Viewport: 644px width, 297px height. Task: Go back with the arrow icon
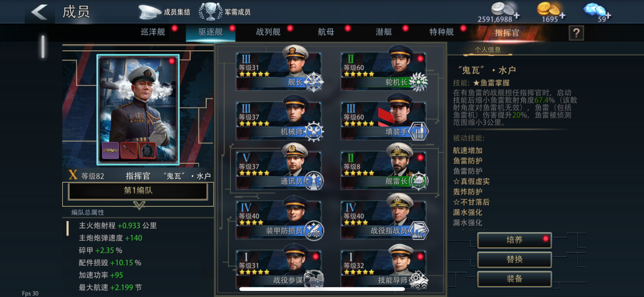(39, 12)
